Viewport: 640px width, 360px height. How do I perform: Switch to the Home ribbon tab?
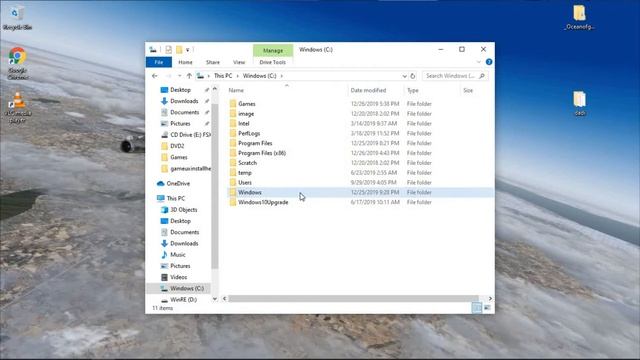[x=185, y=62]
